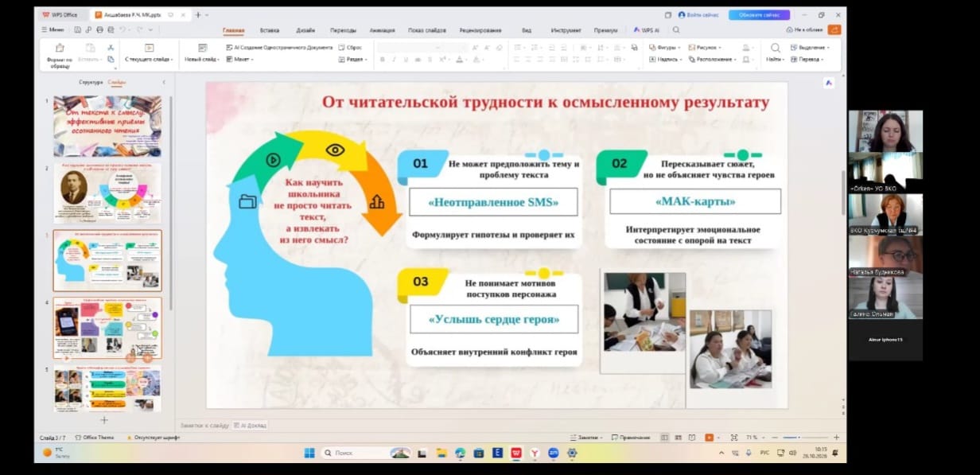Image resolution: width=980 pixels, height=475 pixels.
Task: Click the New Slide (Новый слайд) icon
Action: 203,48
